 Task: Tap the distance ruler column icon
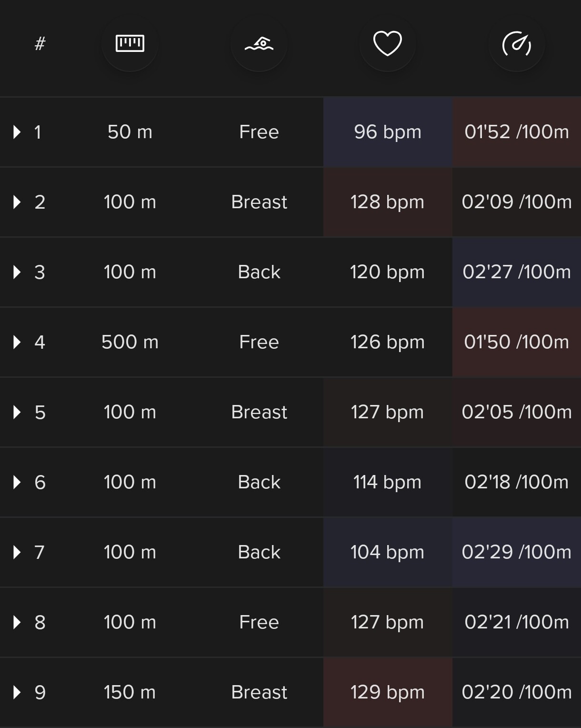point(130,43)
